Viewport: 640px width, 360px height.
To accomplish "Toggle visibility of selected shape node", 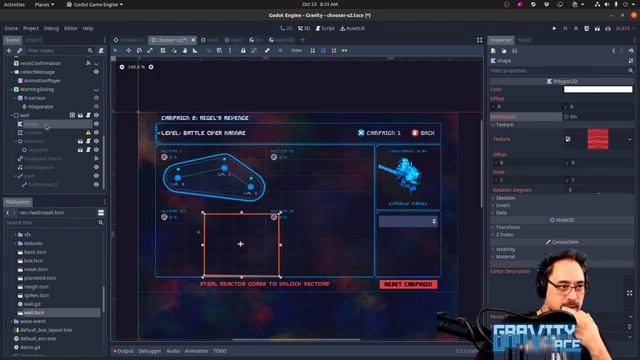I will pos(96,124).
